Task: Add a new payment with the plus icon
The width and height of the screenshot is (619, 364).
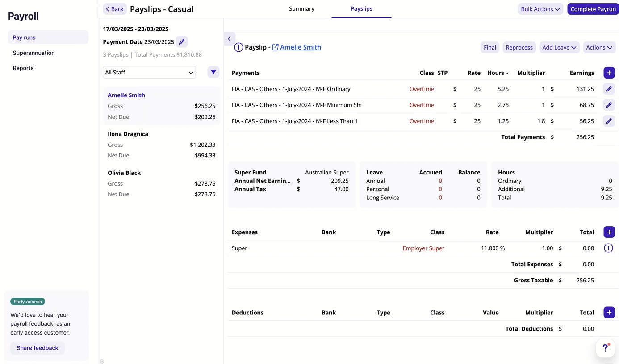Action: point(609,73)
